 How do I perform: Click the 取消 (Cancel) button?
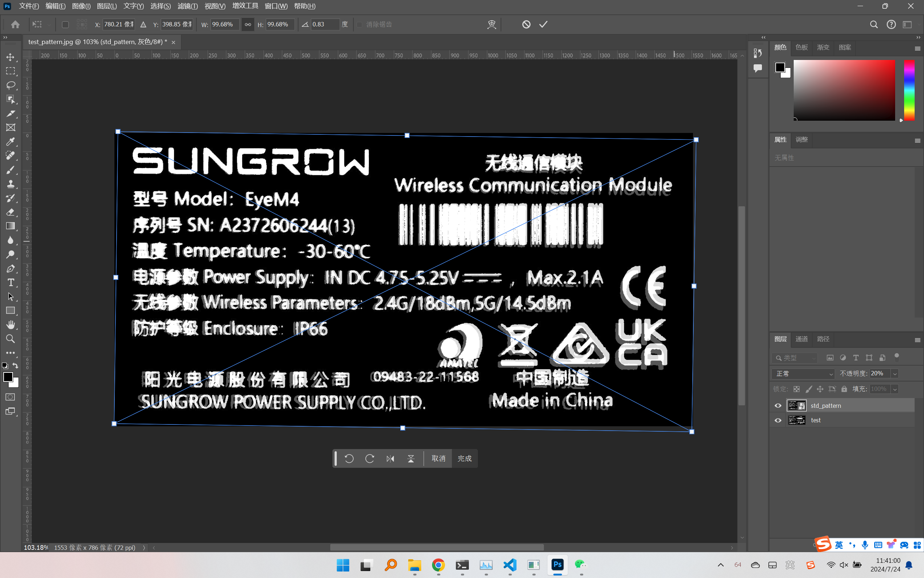pyautogui.click(x=438, y=458)
